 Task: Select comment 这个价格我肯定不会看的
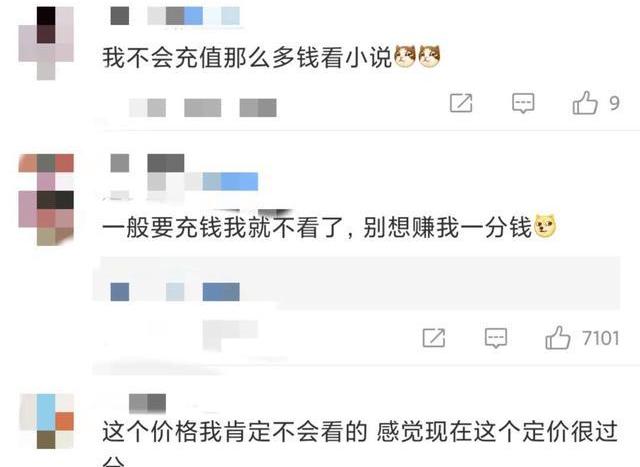(235, 432)
